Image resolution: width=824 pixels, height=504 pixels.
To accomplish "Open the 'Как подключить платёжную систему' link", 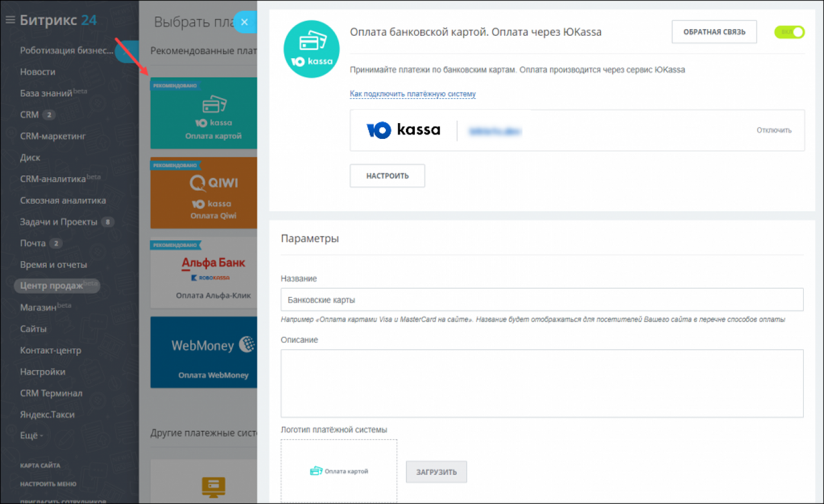I will pos(413,94).
